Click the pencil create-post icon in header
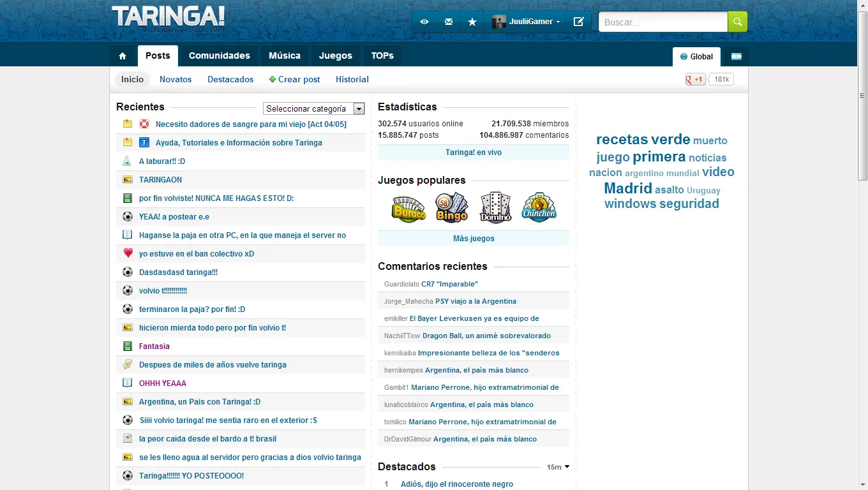 579,22
